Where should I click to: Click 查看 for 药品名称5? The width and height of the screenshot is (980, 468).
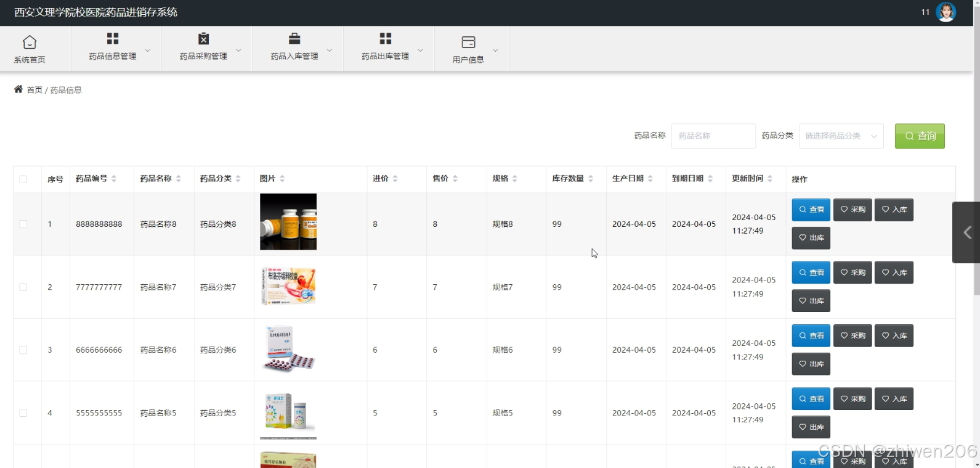point(811,399)
